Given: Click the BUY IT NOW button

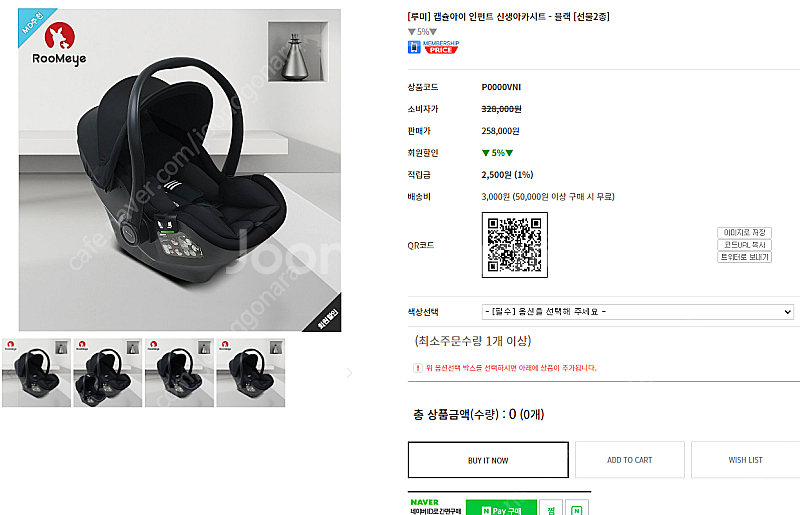Looking at the screenshot, I should (488, 460).
